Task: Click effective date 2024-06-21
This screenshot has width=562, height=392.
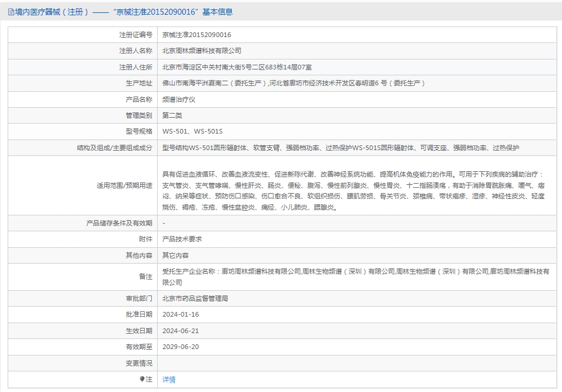Action: pyautogui.click(x=181, y=331)
